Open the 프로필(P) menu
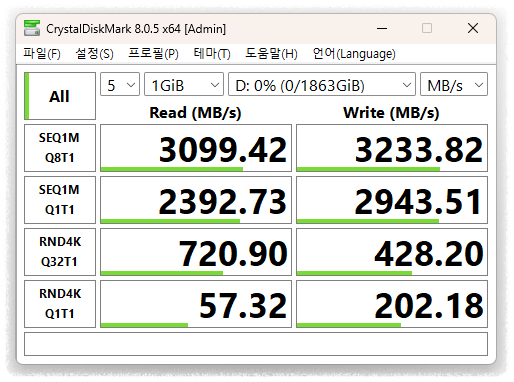This screenshot has width=514, height=382. point(153,53)
